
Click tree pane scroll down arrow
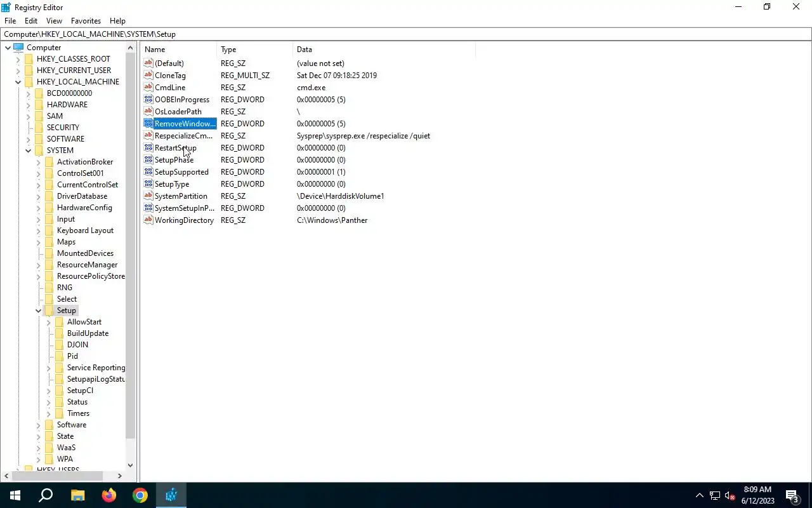click(x=130, y=465)
